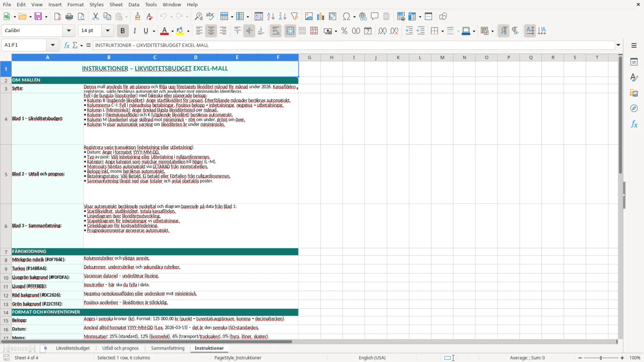The width and height of the screenshot is (644, 362).
Task: Expand the formula bar
Action: click(x=618, y=45)
